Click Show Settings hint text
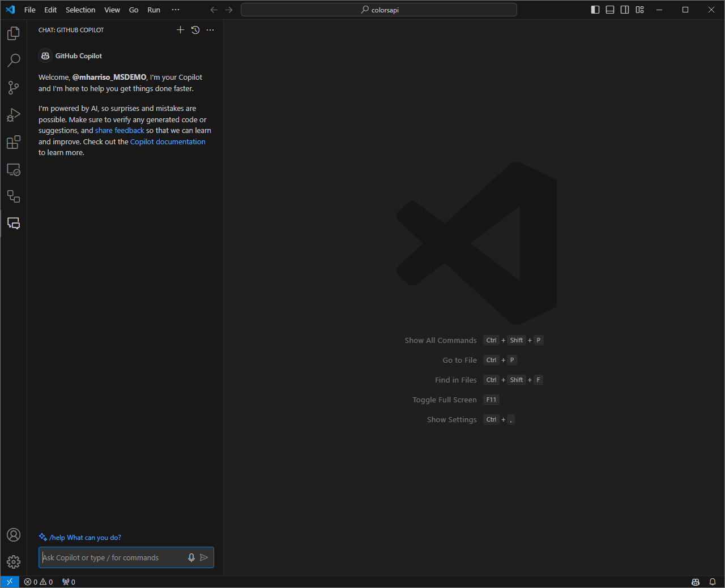Screen dimensions: 725x588 (x=452, y=419)
